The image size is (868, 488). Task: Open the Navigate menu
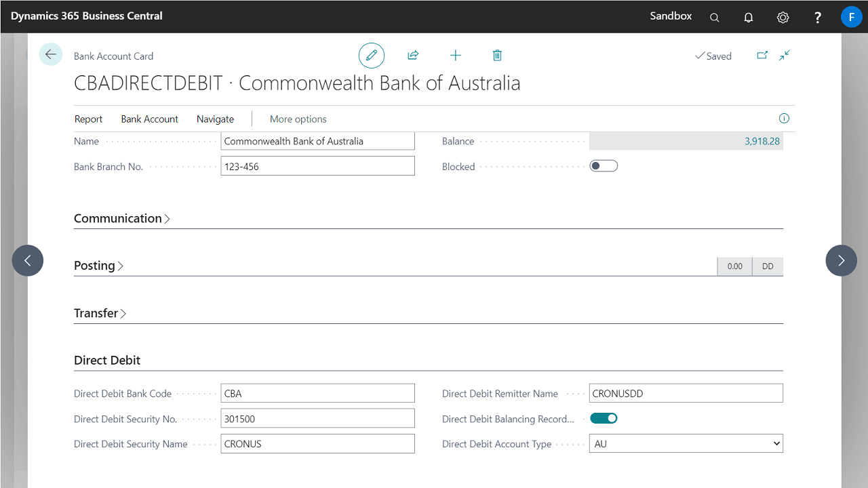215,119
